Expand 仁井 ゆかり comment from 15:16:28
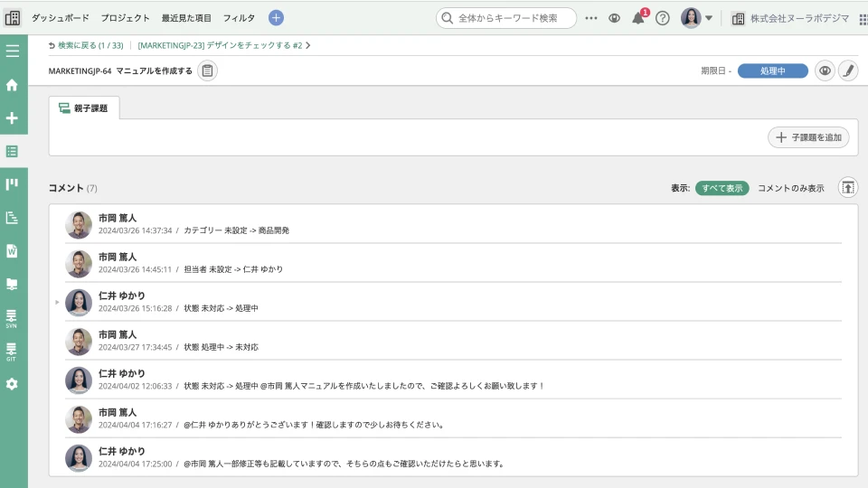Image resolution: width=868 pixels, height=488 pixels. click(57, 302)
